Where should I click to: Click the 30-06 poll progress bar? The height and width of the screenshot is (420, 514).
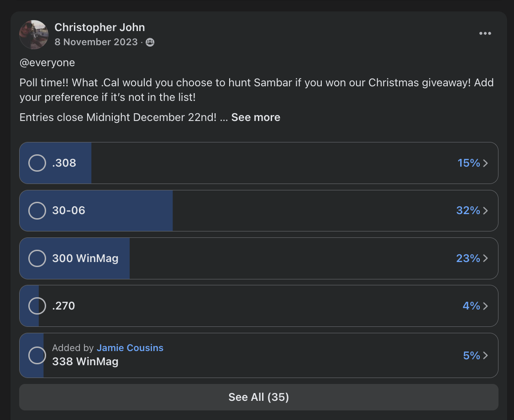[259, 210]
